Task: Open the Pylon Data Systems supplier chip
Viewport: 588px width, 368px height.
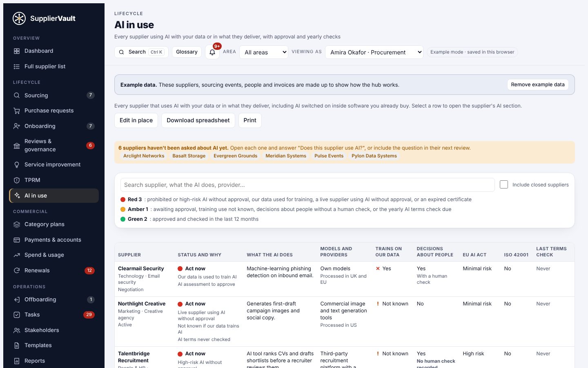Action: (374, 156)
